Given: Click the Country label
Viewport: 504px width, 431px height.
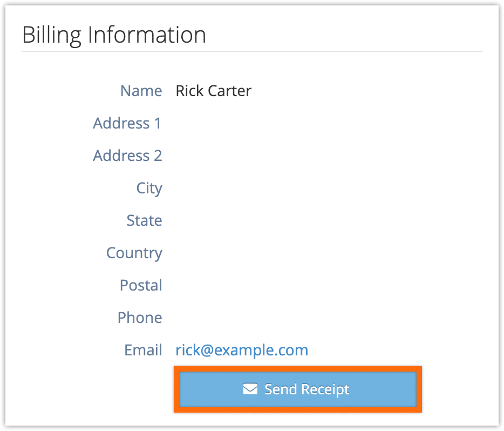Looking at the screenshot, I should coord(134,253).
